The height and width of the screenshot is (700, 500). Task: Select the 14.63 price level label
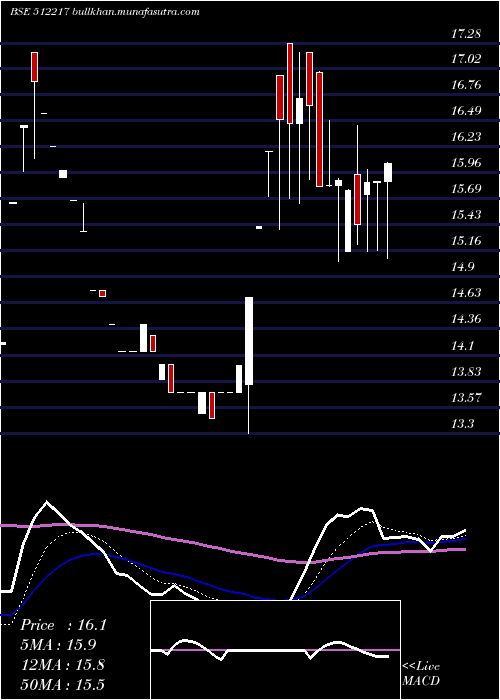click(x=466, y=292)
